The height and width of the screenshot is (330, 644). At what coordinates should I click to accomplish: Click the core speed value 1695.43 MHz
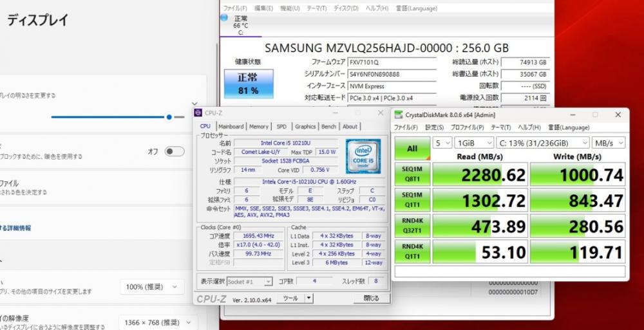pyautogui.click(x=258, y=236)
